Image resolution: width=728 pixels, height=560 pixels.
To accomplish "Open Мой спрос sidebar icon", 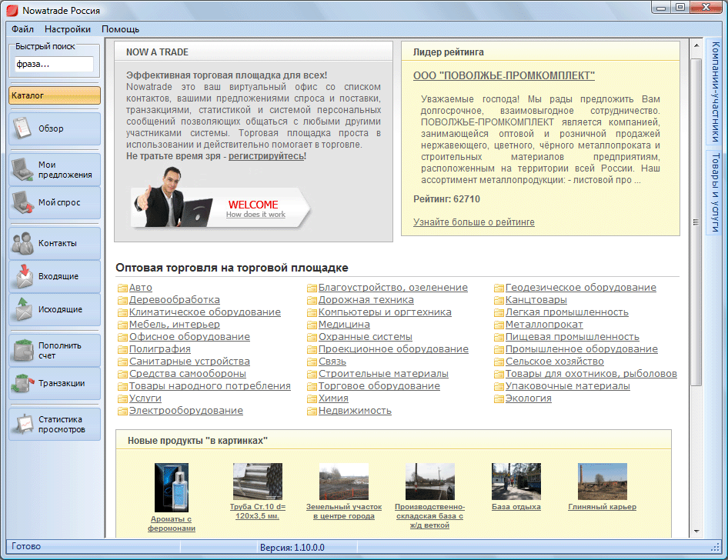I will click(x=22, y=202).
